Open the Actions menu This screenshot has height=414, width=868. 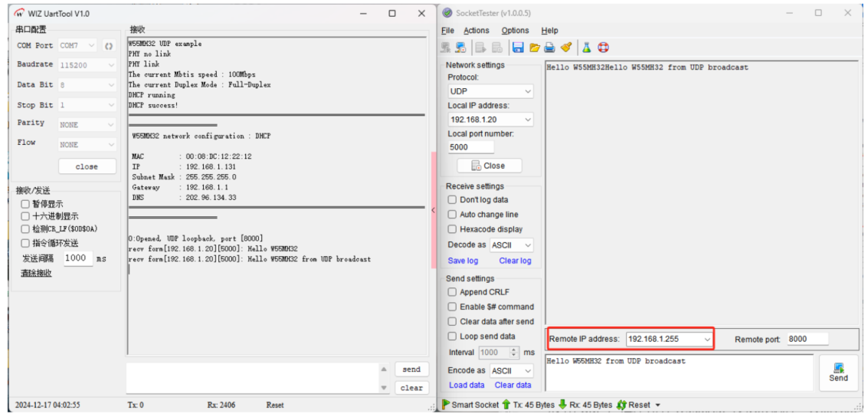(x=476, y=31)
